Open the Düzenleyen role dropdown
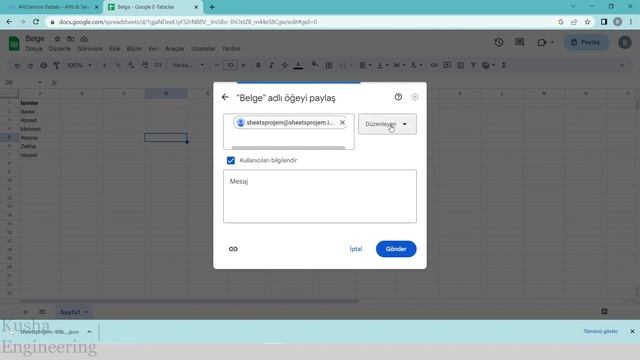This screenshot has width=640, height=360. pyautogui.click(x=387, y=124)
